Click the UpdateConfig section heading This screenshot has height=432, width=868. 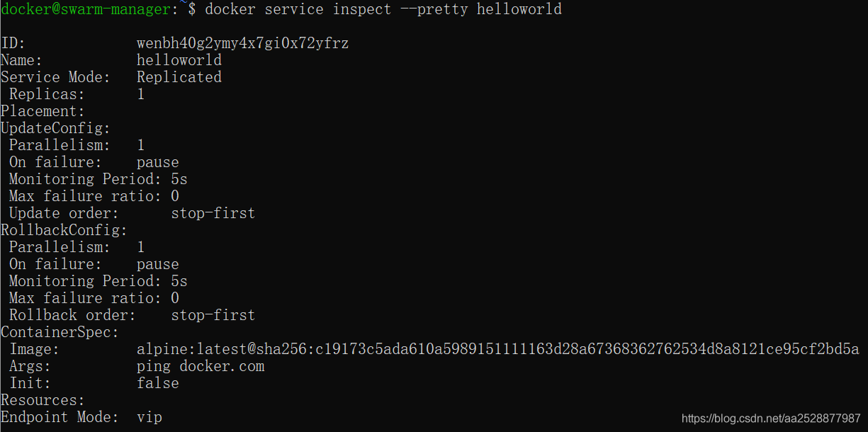(x=55, y=128)
